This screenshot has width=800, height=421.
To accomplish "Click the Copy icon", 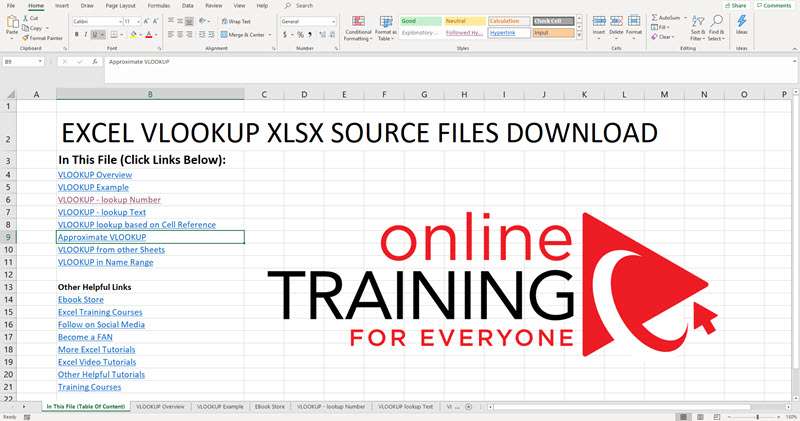I will (26, 28).
